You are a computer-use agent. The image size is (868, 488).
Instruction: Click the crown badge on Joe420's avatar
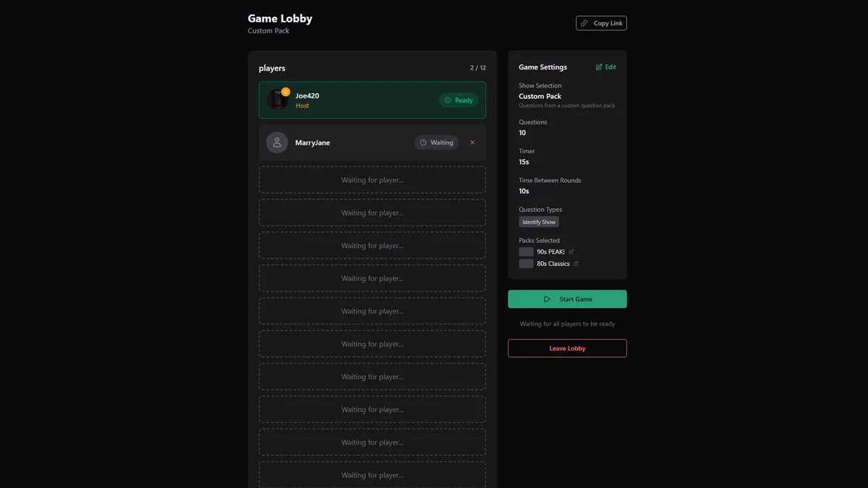(x=286, y=92)
